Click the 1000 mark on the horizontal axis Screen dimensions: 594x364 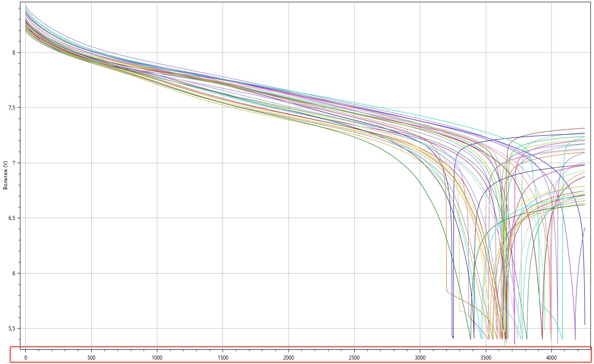(157, 357)
